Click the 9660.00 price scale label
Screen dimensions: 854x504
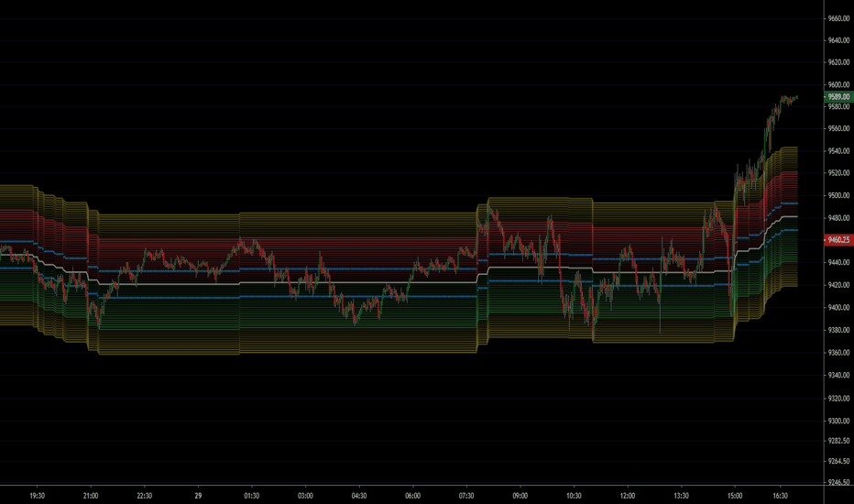point(838,18)
